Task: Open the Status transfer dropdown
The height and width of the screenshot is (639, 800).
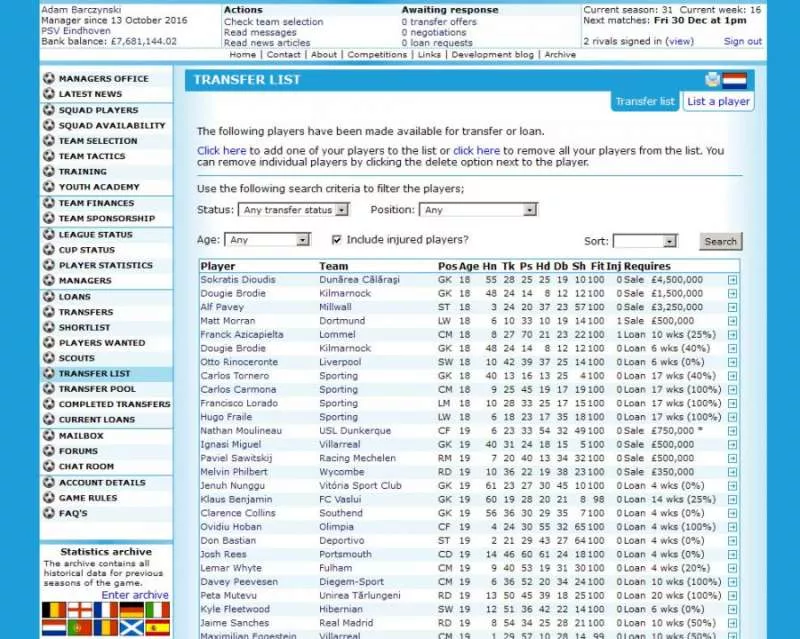Action: (x=293, y=210)
